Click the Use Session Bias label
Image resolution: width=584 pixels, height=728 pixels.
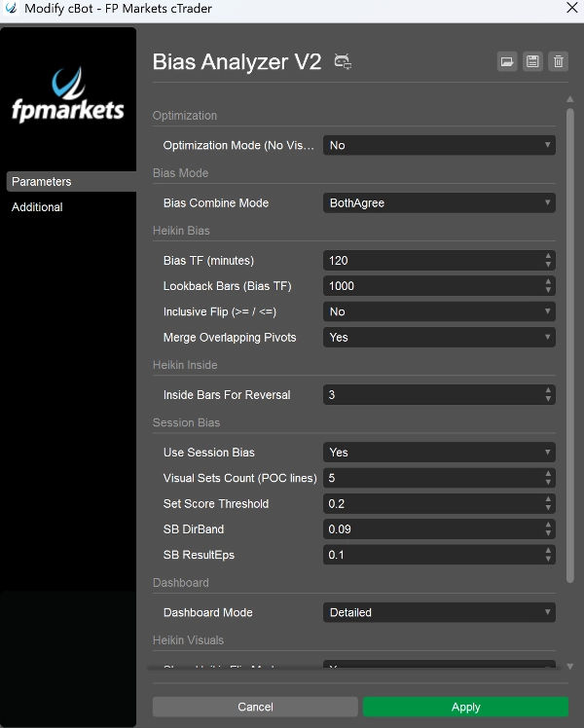click(209, 453)
